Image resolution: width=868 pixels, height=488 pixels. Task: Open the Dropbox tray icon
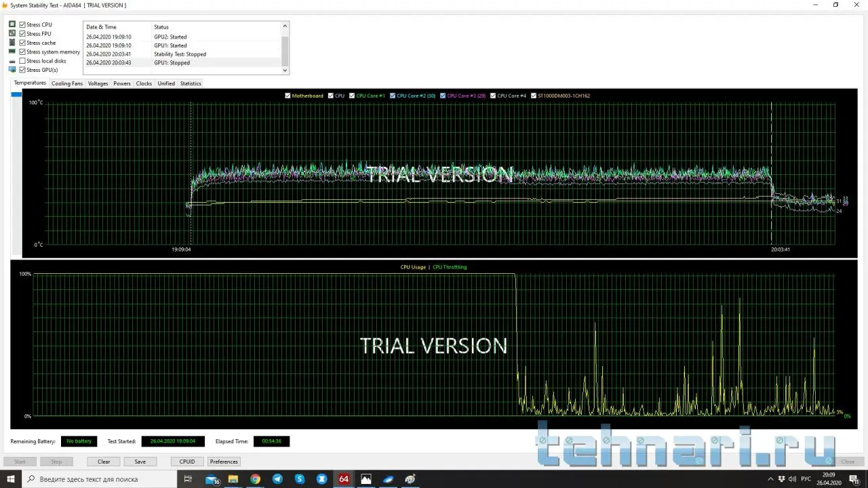pos(782,479)
